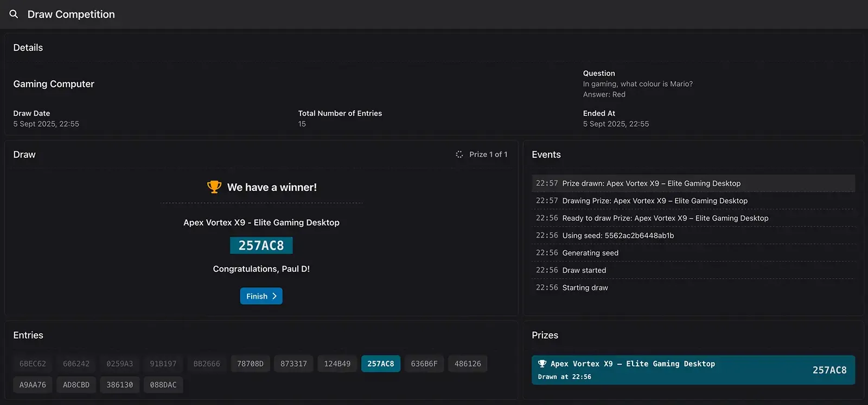Click the Answer: Red text

[x=604, y=94]
